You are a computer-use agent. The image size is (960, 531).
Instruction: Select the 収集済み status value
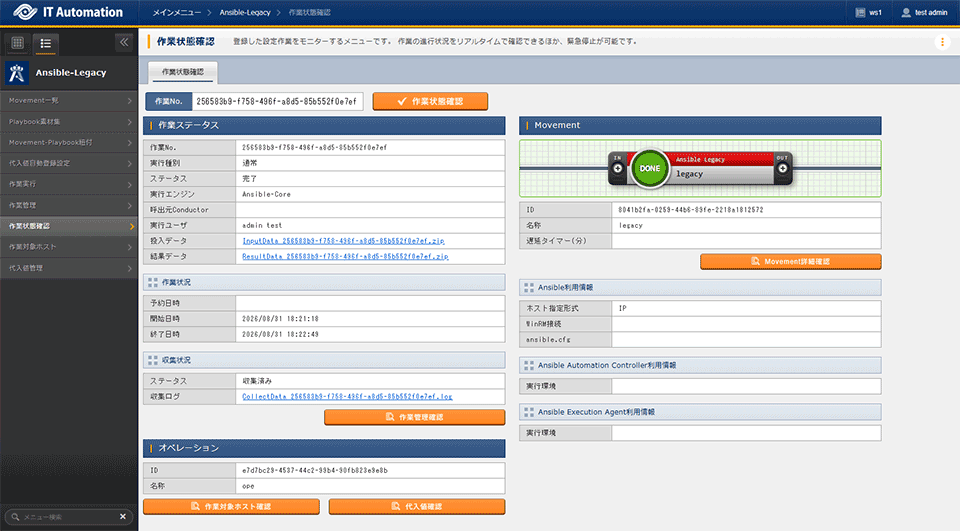pos(257,381)
